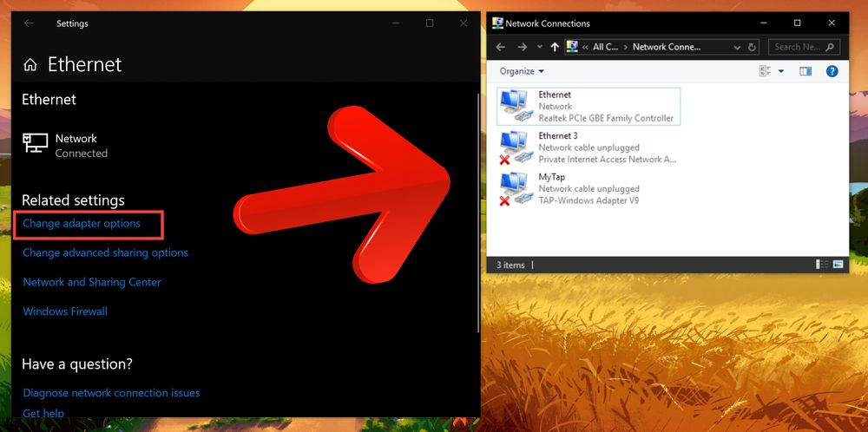Select the Ethernet adapter icon
Viewport: 868px width, 432px height.
(515, 106)
